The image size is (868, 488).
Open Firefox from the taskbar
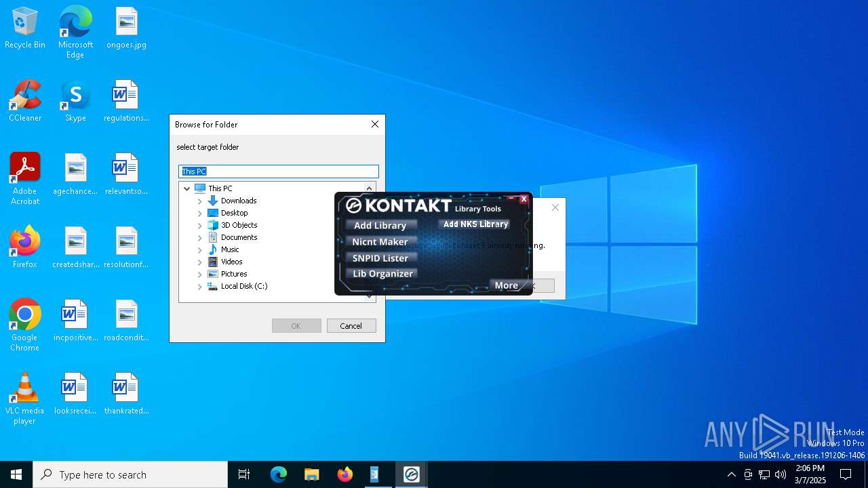pyautogui.click(x=344, y=474)
